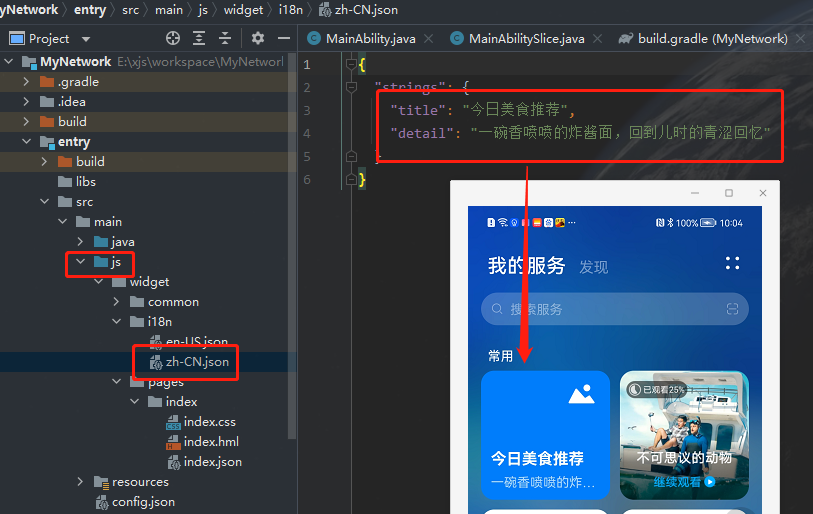Screen dimensions: 813x514
Task: Open Project panel settings gear
Action: tap(258, 38)
